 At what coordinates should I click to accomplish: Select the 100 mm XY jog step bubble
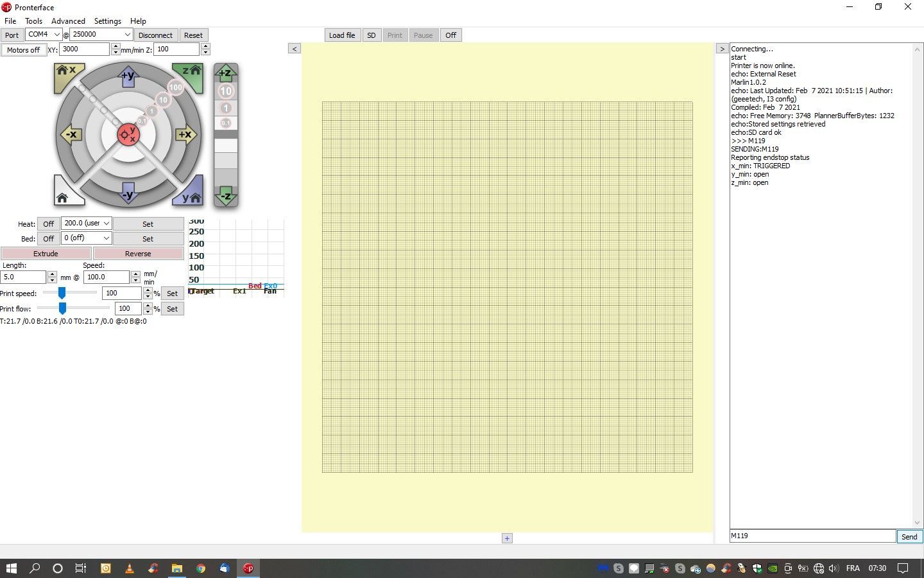click(x=175, y=87)
